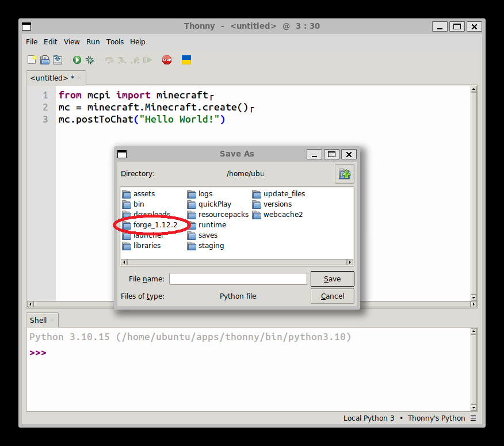Select the libraries folder
Viewport: 504px width, 446px height.
(142, 246)
